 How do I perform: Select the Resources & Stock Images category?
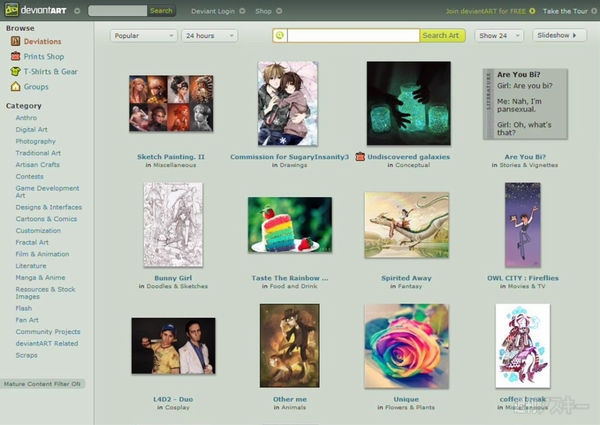(45, 293)
